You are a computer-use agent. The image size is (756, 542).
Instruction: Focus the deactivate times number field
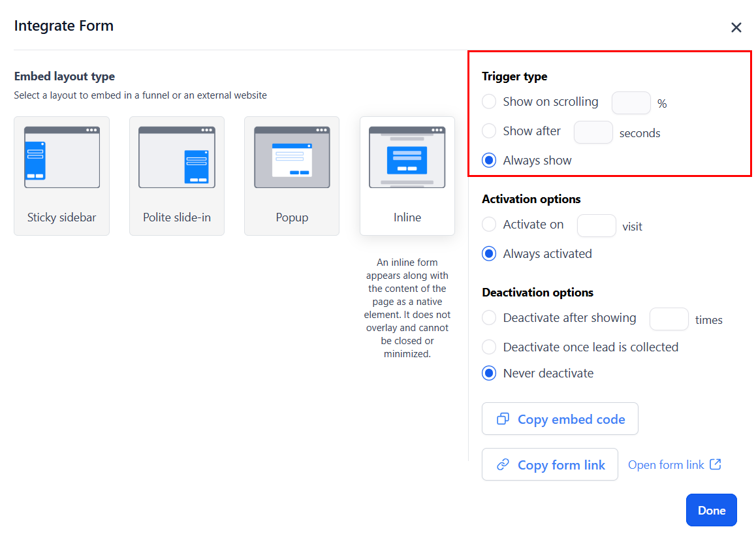click(x=669, y=319)
